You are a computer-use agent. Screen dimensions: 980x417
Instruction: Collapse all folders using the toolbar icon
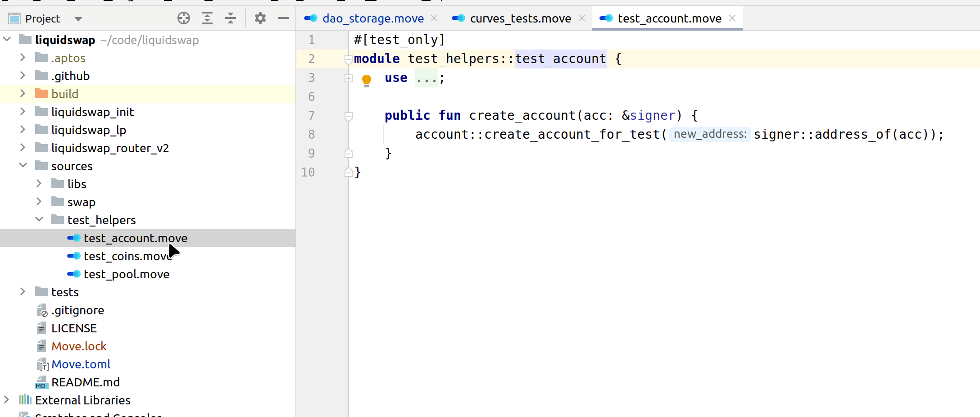[x=231, y=18]
